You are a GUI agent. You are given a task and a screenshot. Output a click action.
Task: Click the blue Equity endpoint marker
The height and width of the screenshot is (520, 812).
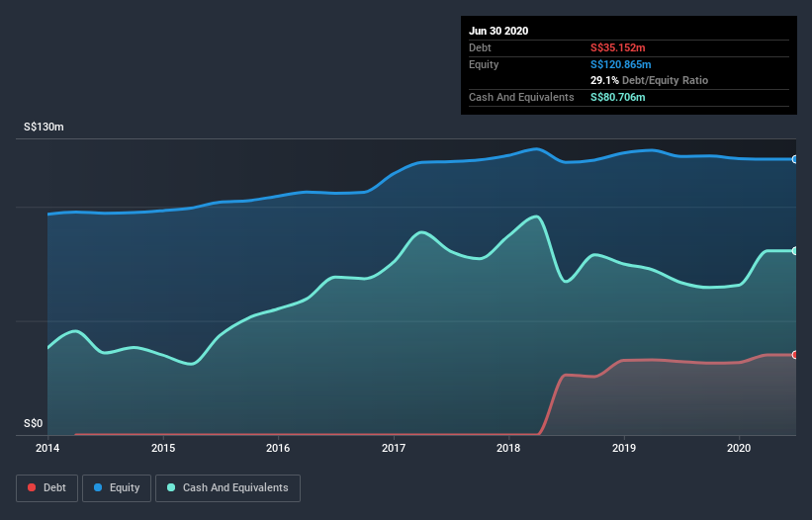point(795,159)
